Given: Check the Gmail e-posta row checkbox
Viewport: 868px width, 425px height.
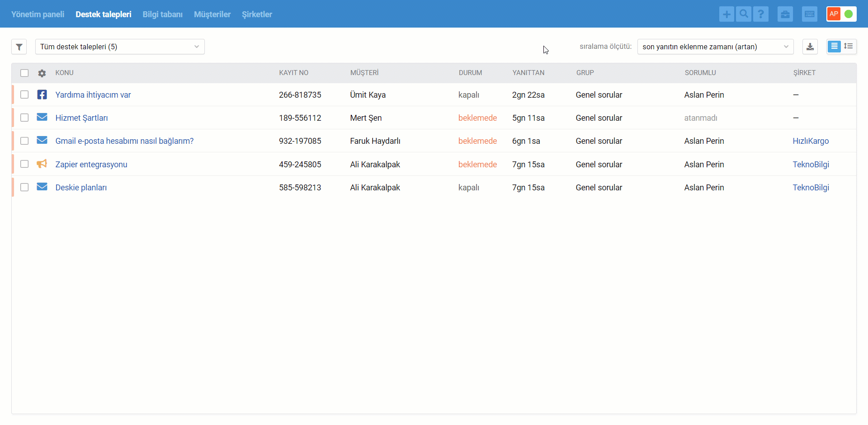Looking at the screenshot, I should tap(24, 141).
